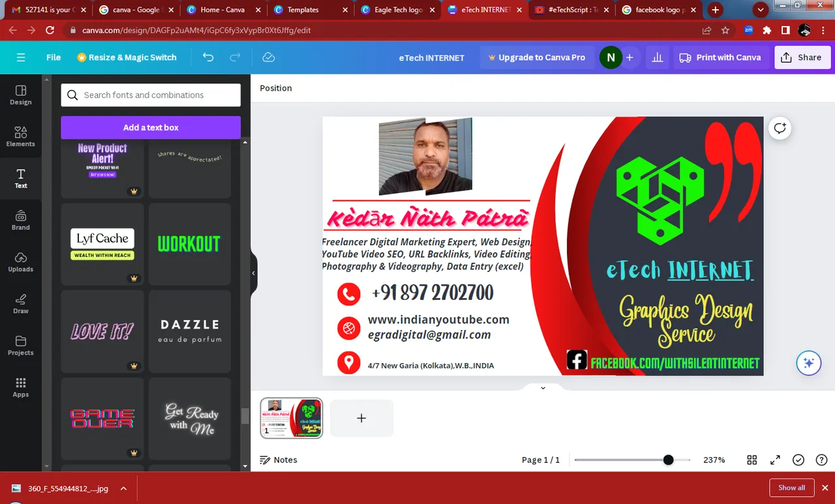Choose the New Product Alert combination
Viewport: 835px width, 504px height.
point(102,169)
